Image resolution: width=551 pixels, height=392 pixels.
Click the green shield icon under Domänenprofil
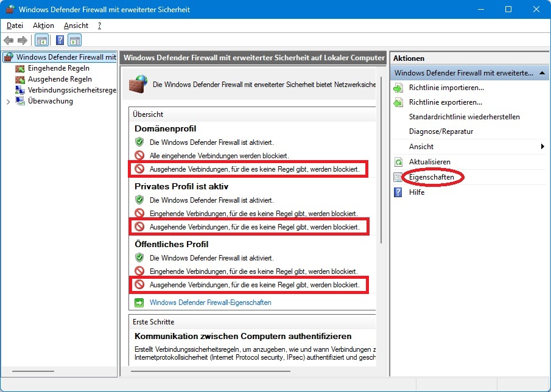[x=139, y=142]
